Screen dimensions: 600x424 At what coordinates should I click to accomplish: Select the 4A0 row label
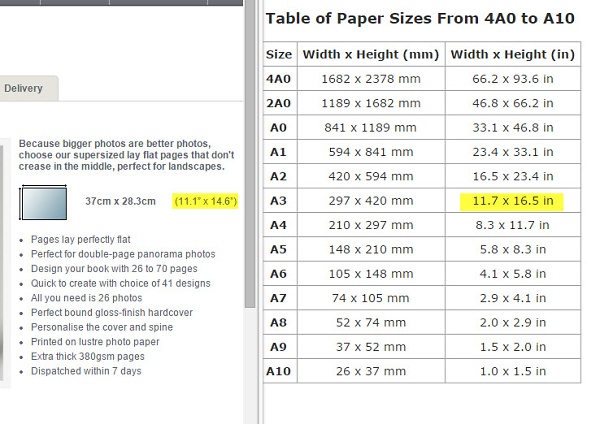click(x=280, y=78)
